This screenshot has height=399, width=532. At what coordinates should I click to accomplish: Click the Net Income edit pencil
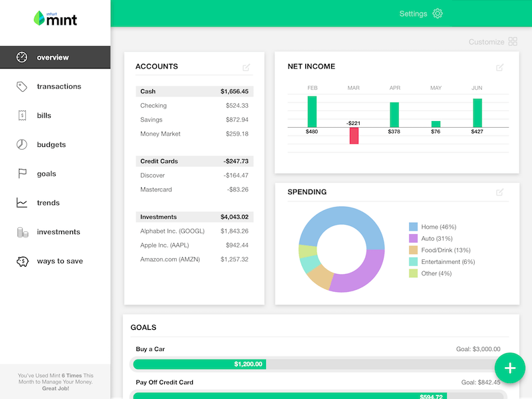[x=500, y=67]
